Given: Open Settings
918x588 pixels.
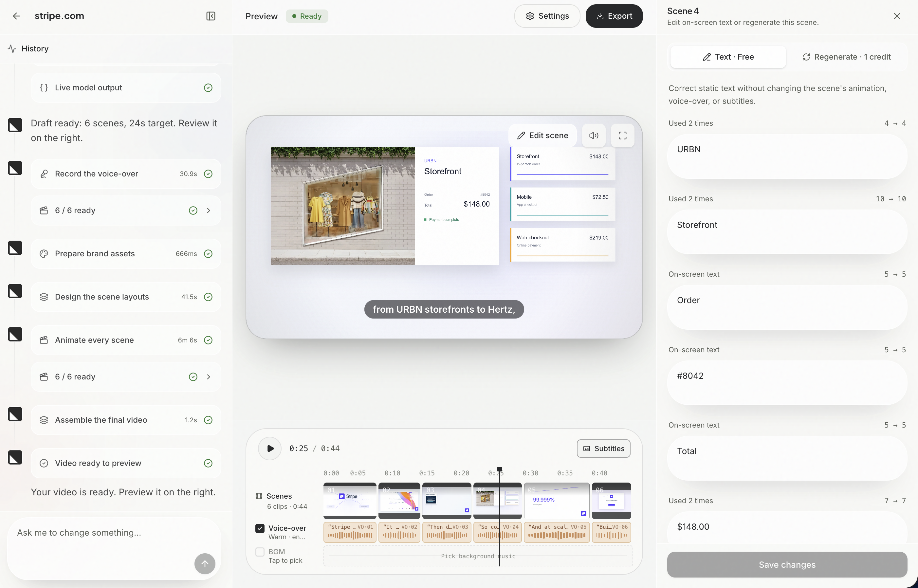Looking at the screenshot, I should coord(547,16).
